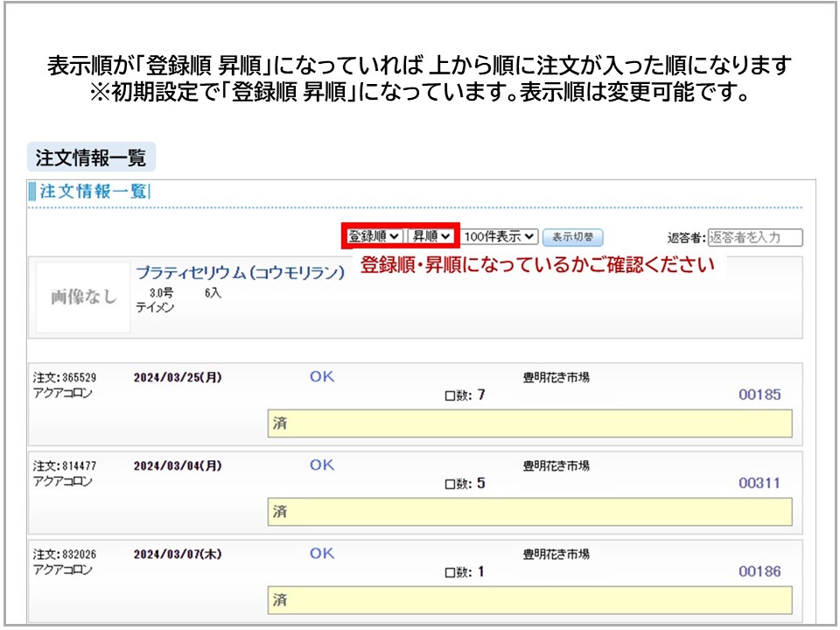Open the 00185 code link
Image resolution: width=840 pixels, height=630 pixels.
click(x=759, y=395)
